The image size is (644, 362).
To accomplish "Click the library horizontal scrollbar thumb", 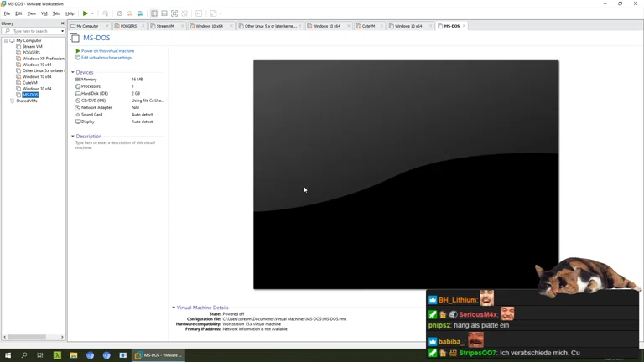I will [27, 337].
